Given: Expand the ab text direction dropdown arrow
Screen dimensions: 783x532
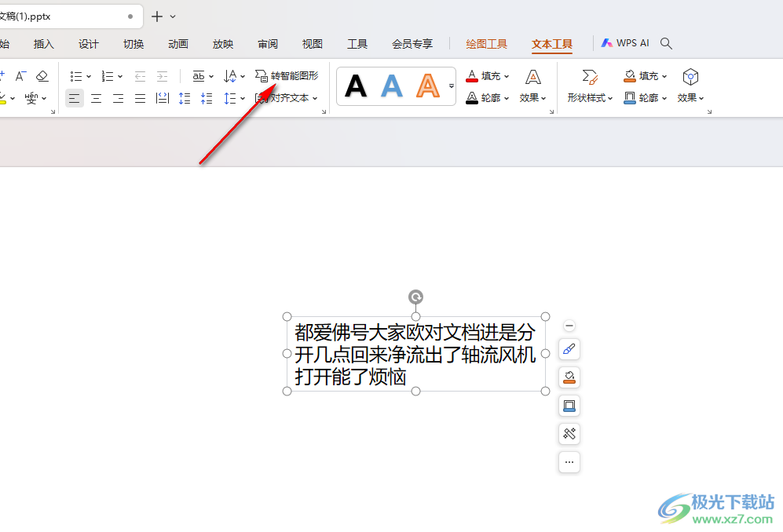Looking at the screenshot, I should [x=211, y=76].
